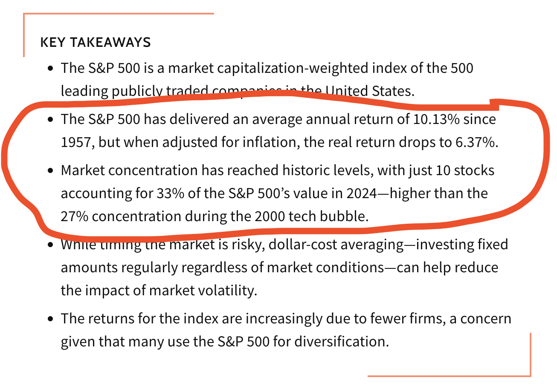Viewport: 557px width, 392px height.
Task: Click the 27% concentration figure
Action: [x=75, y=216]
